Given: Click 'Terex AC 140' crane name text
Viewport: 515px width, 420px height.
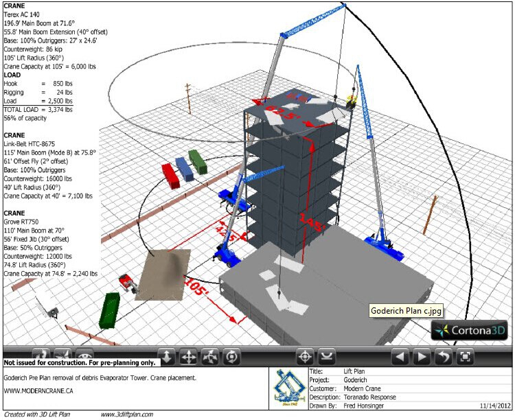Looking at the screenshot, I should pos(22,14).
